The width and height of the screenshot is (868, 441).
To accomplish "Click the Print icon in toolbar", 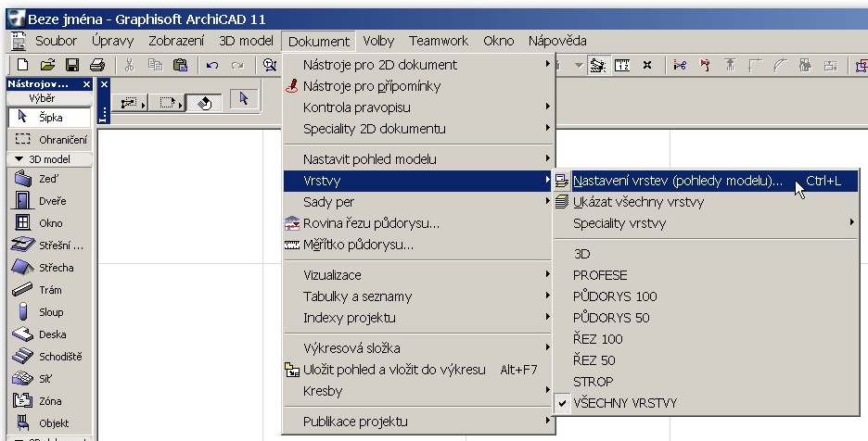I will click(97, 65).
